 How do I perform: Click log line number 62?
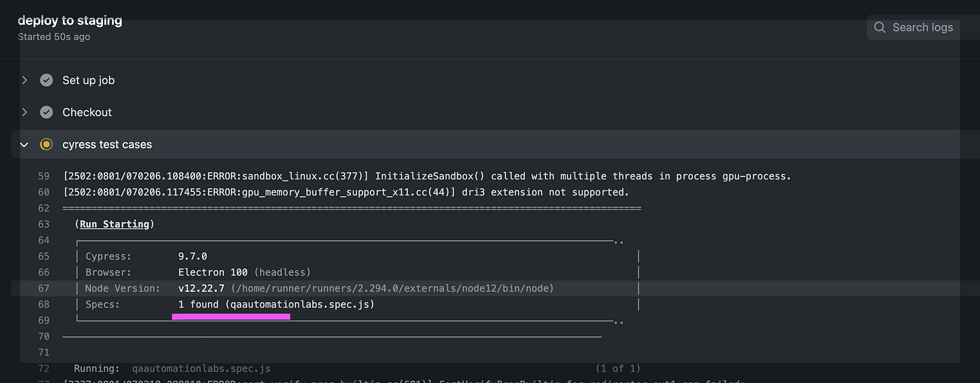pos(43,208)
